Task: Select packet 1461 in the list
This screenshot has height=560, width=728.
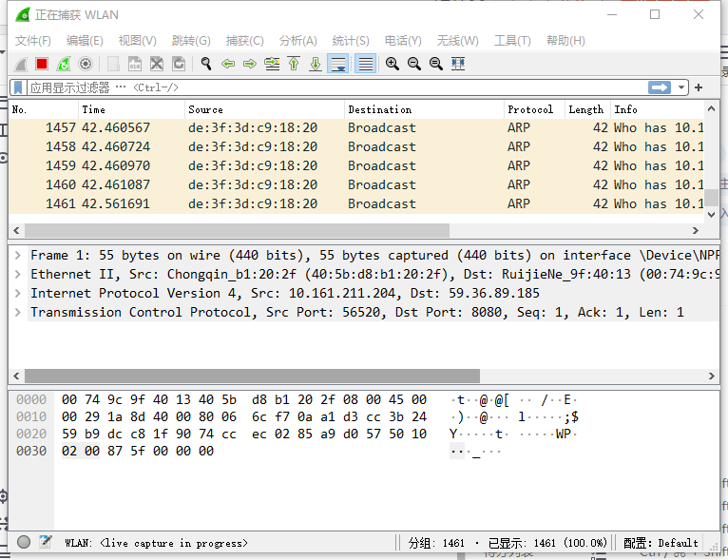Action: coord(356,203)
